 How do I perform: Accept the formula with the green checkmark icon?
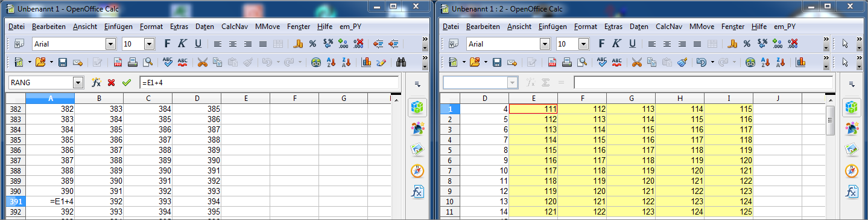pos(126,83)
